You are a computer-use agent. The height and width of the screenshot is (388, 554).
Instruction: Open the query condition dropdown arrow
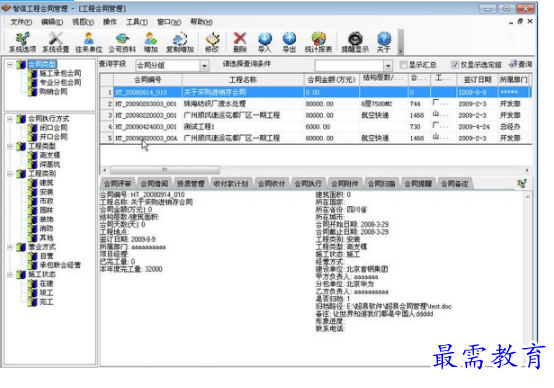click(x=388, y=66)
